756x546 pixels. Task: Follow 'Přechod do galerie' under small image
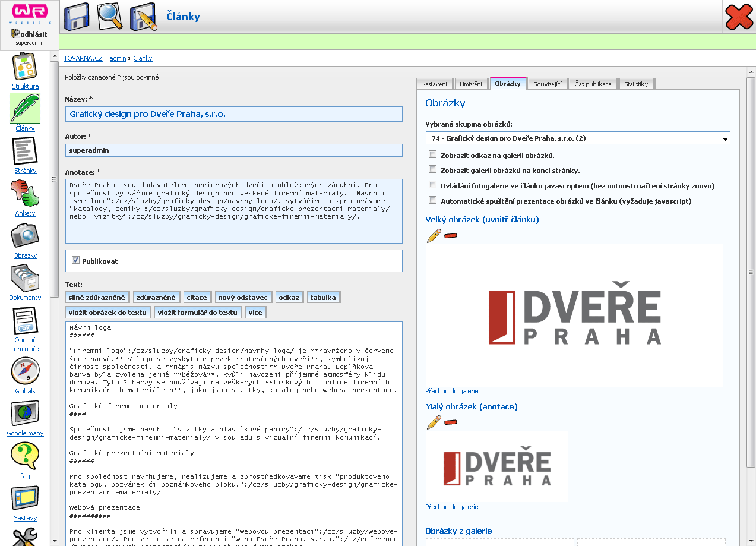[452, 507]
